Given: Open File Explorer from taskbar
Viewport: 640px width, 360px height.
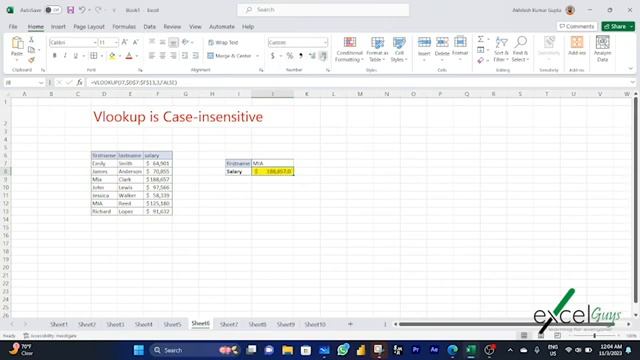Looking at the screenshot, I should pyautogui.click(x=287, y=350).
